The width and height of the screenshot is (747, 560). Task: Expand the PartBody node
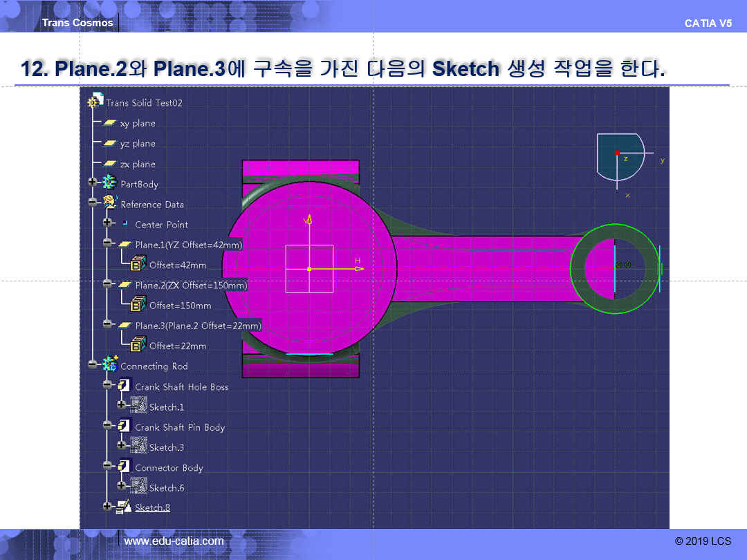coord(93,182)
